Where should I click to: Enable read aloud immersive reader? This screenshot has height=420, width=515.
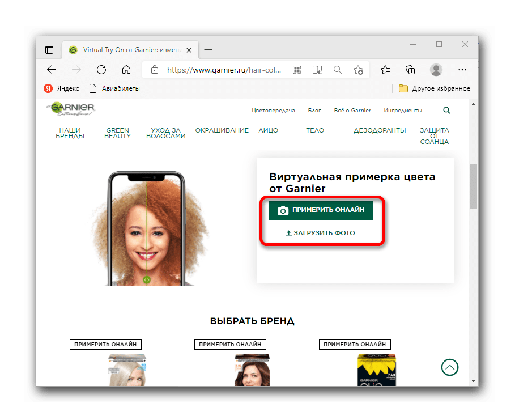click(x=317, y=70)
